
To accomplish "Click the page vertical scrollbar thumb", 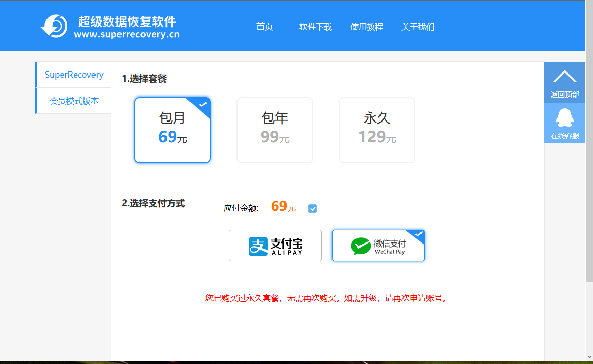I will pyautogui.click(x=589, y=140).
